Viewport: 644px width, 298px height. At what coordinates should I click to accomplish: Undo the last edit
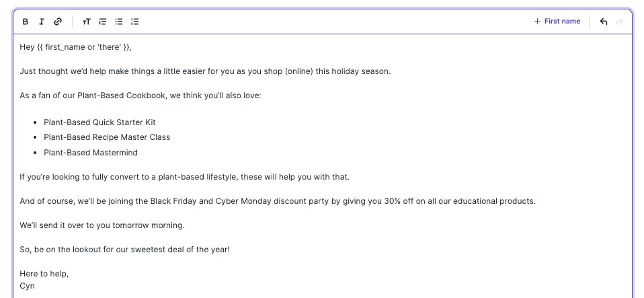point(604,22)
